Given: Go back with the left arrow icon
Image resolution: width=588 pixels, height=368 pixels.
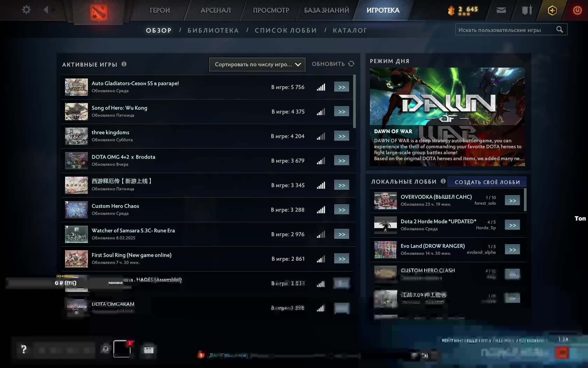Looking at the screenshot, I should click(x=45, y=10).
